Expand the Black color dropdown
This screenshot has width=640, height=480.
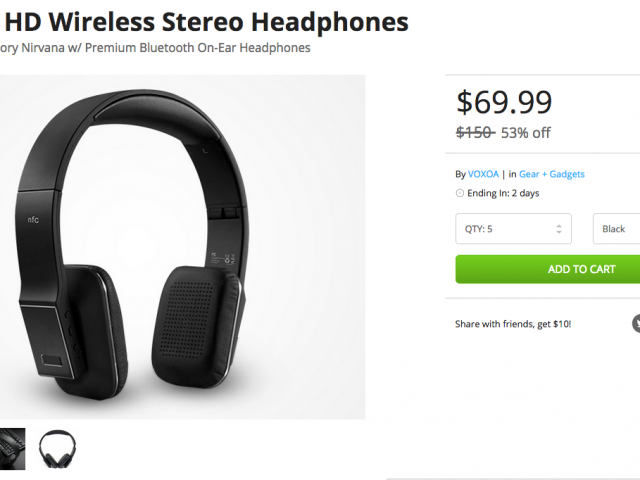tap(616, 229)
